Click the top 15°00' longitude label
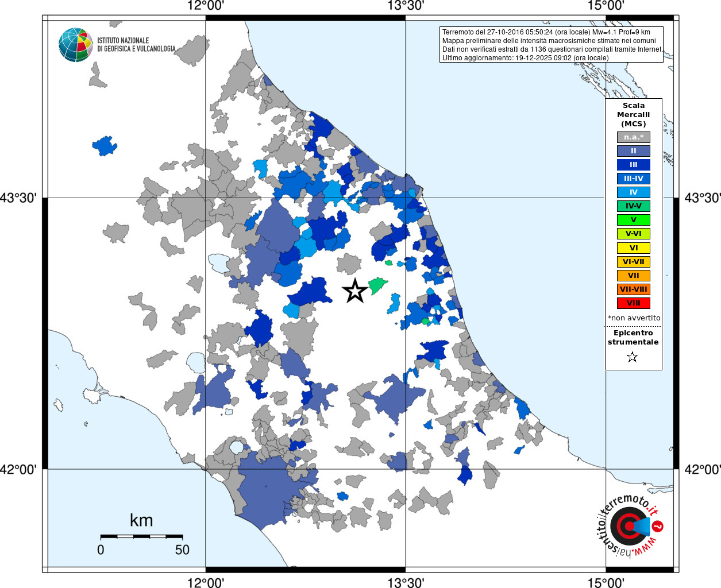 [x=606, y=6]
